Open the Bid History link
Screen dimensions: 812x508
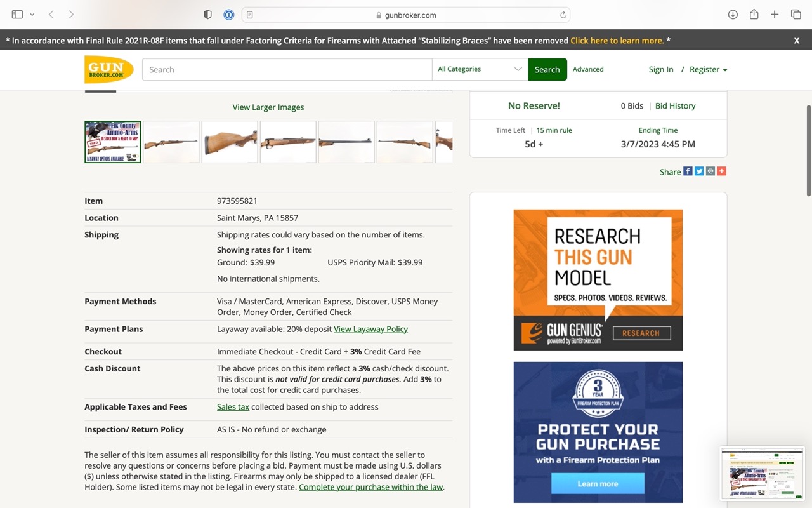point(675,106)
